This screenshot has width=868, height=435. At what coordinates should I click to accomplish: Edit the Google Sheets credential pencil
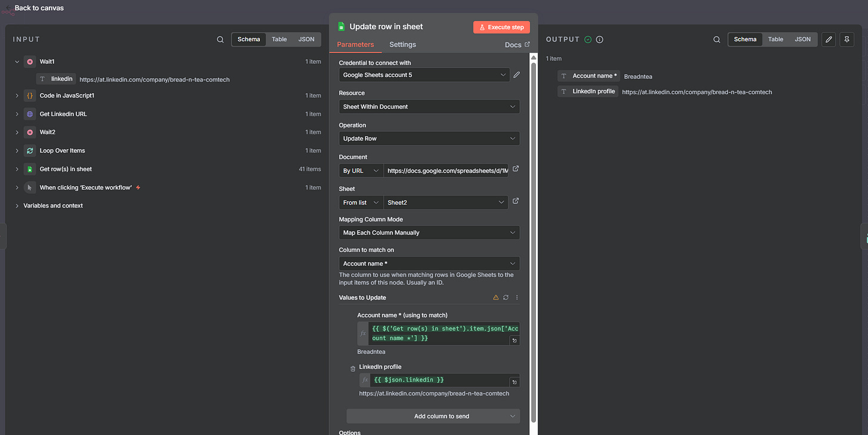click(x=517, y=75)
